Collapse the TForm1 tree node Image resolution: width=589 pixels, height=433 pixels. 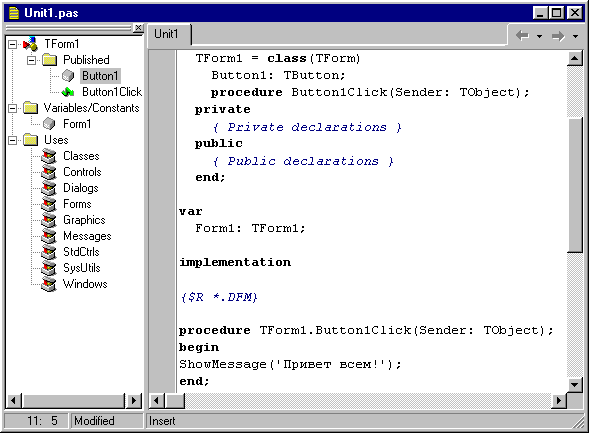[x=12, y=44]
